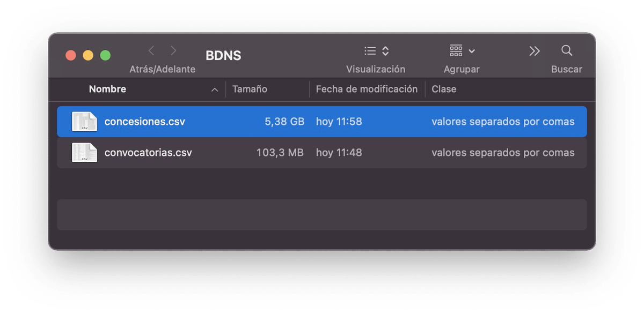Viewport: 644px width, 314px height.
Task: Click the list view Visualización icon
Action: [x=370, y=51]
